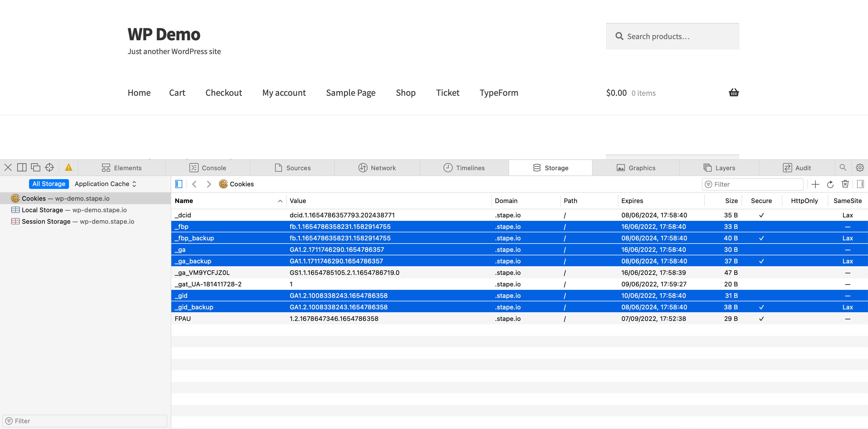The image size is (868, 429).
Task: Sort cookies by Name column
Action: point(229,201)
